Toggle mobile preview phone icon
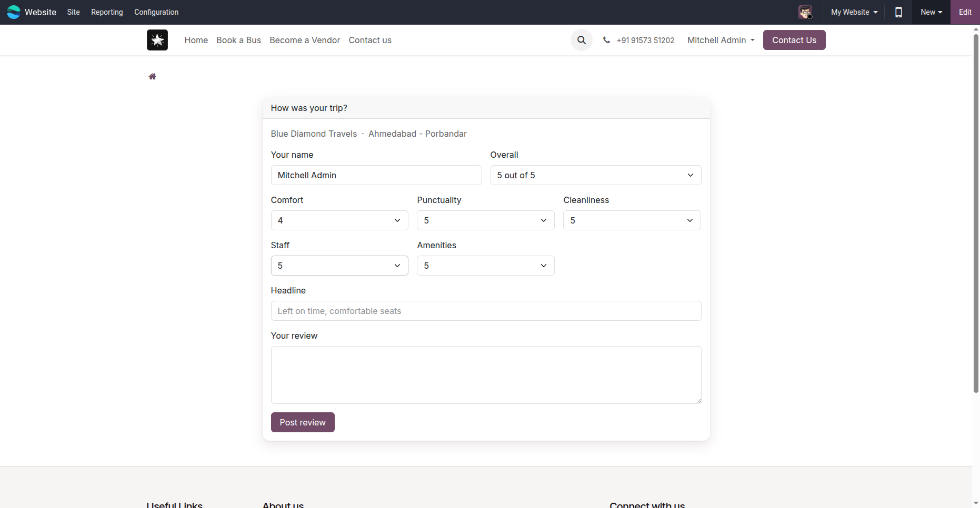Screen dimensions: 980x508 click(899, 12)
